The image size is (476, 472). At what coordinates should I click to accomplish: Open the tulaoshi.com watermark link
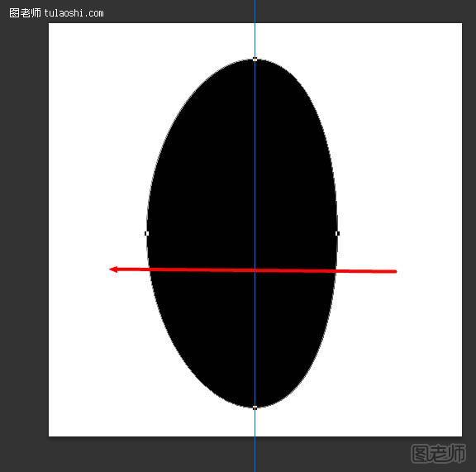pos(74,13)
